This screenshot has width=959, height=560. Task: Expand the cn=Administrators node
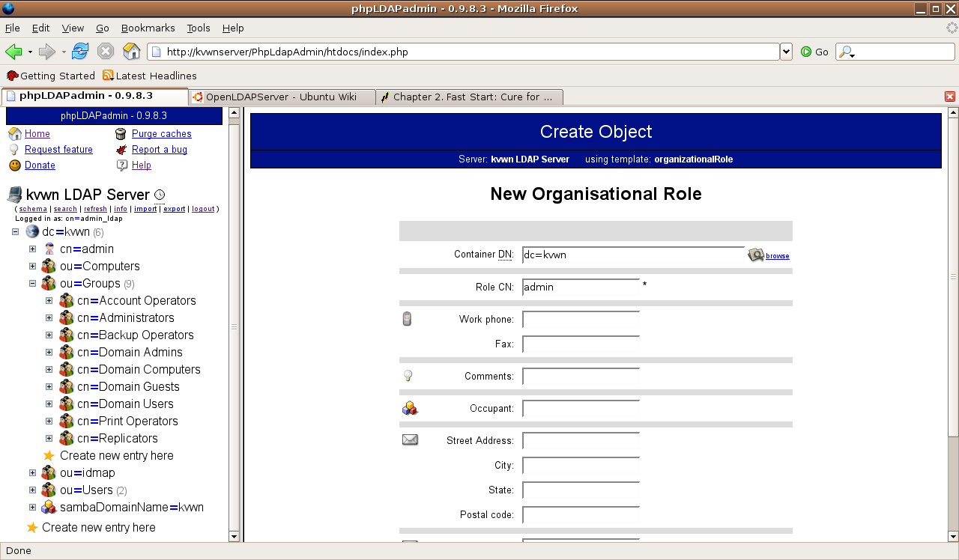pos(49,317)
